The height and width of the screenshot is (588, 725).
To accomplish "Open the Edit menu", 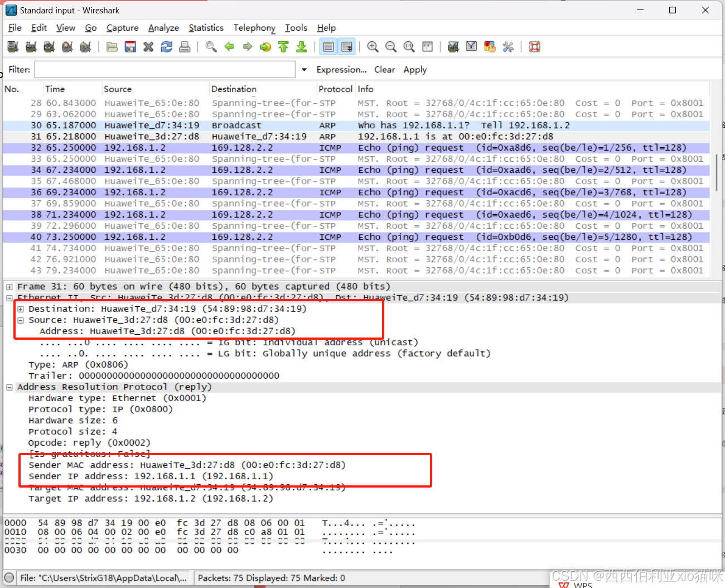I will point(39,28).
